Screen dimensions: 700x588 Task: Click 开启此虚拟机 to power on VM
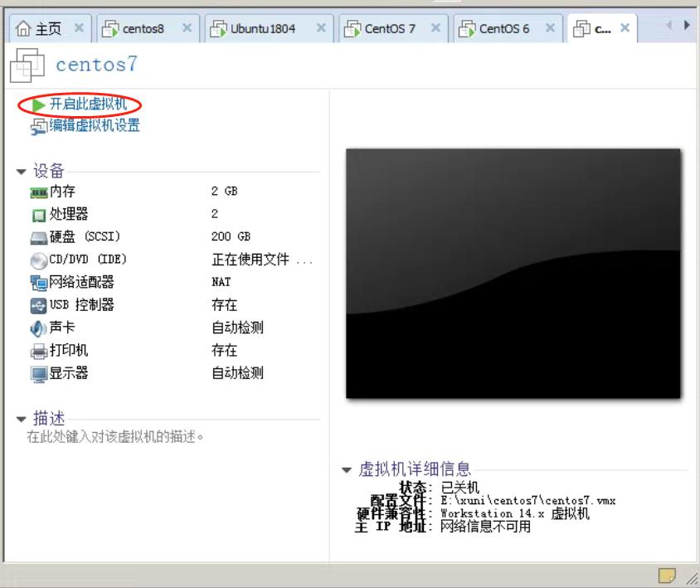click(89, 104)
